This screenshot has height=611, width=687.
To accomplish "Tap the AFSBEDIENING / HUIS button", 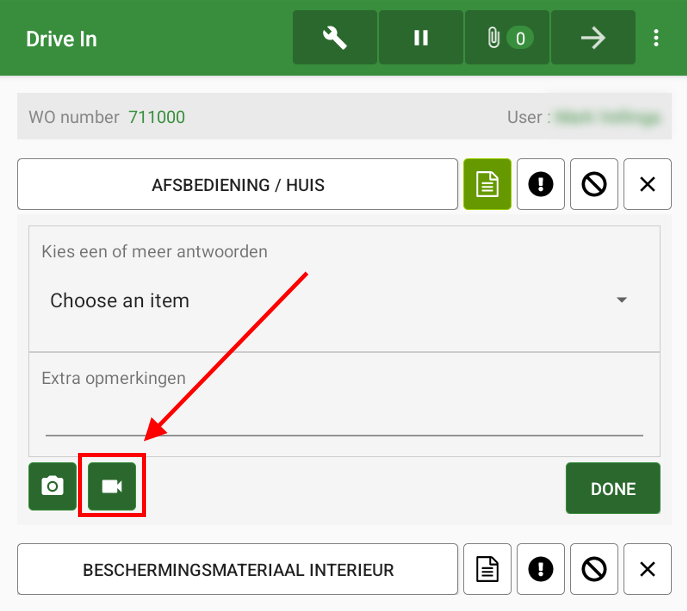I will coord(237,185).
